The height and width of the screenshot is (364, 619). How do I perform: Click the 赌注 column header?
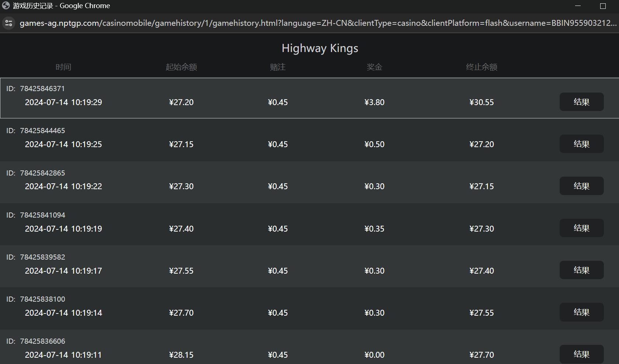click(x=278, y=67)
